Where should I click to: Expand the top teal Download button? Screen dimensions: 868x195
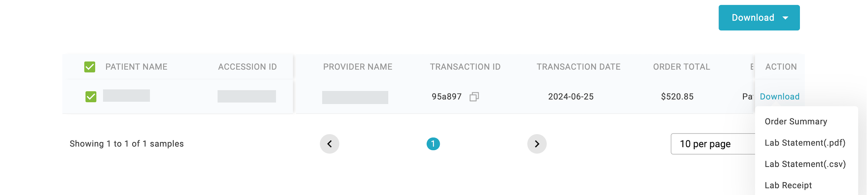(x=759, y=18)
